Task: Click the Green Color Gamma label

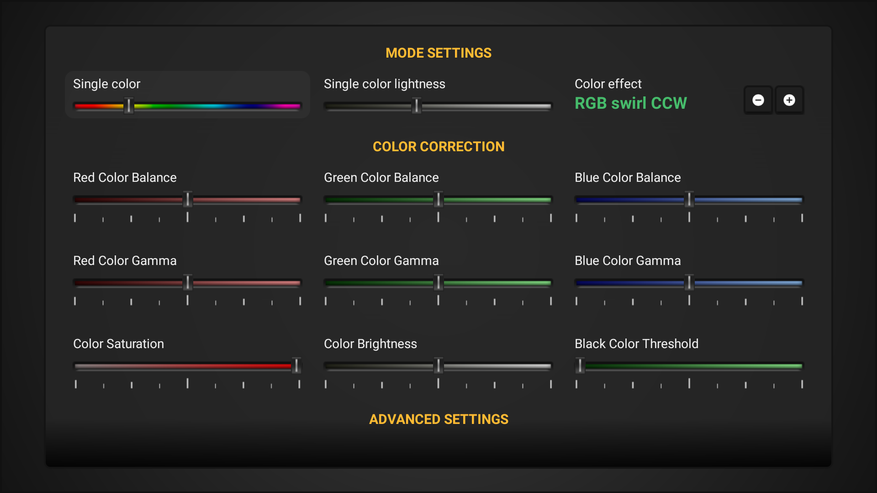Action: (x=381, y=261)
